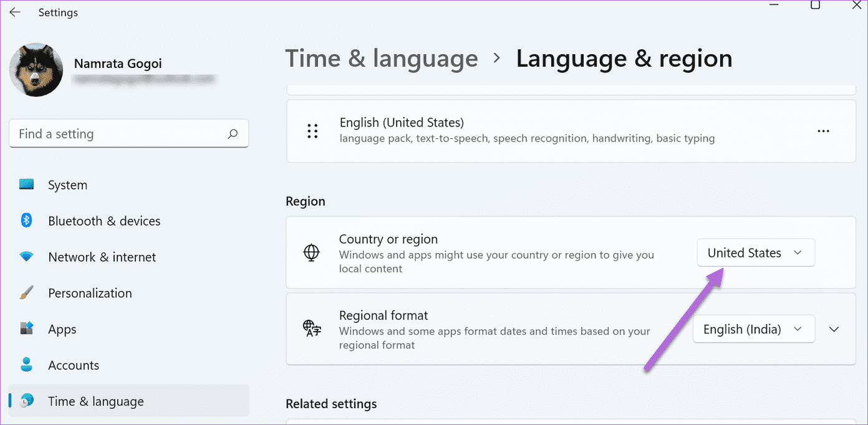Open the user profile picture
868x425 pixels.
click(x=36, y=70)
